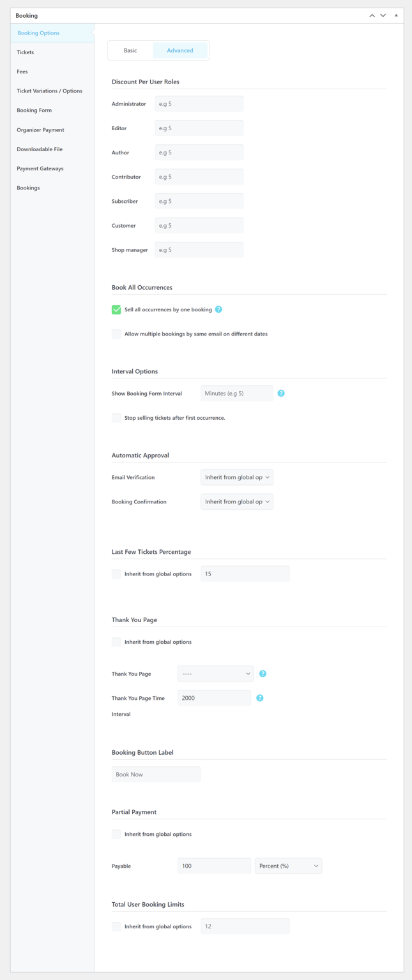Move the Booking panel down

tap(383, 15)
